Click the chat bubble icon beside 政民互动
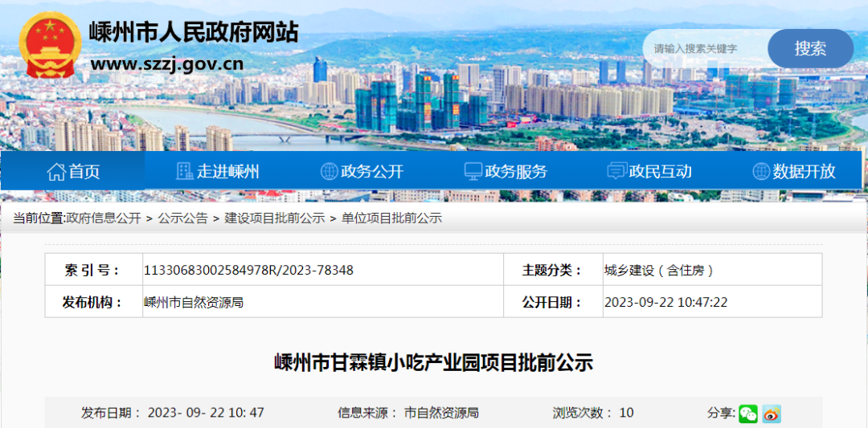 [x=616, y=171]
